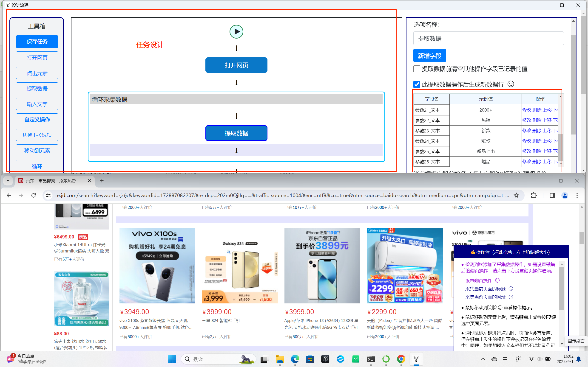Open File Explorer from taskbar
This screenshot has width=588, height=367.
tap(280, 359)
